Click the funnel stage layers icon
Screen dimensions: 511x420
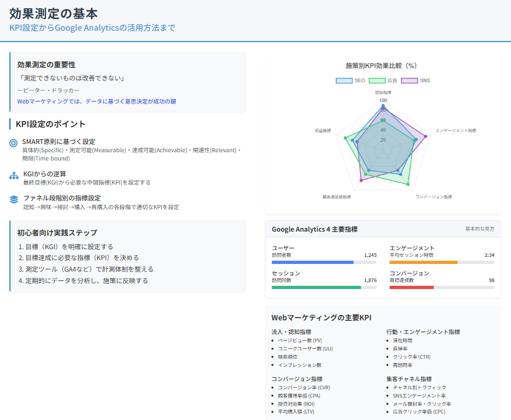[x=14, y=200]
